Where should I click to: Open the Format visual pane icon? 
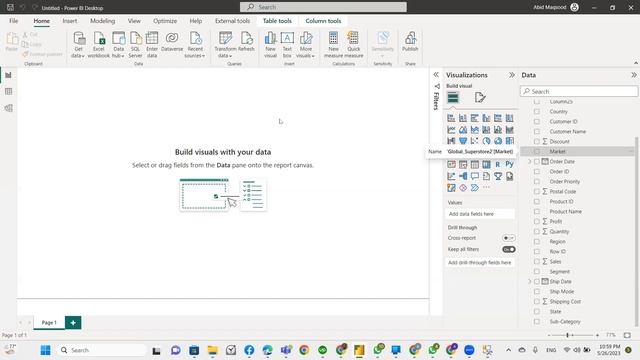coord(480,98)
